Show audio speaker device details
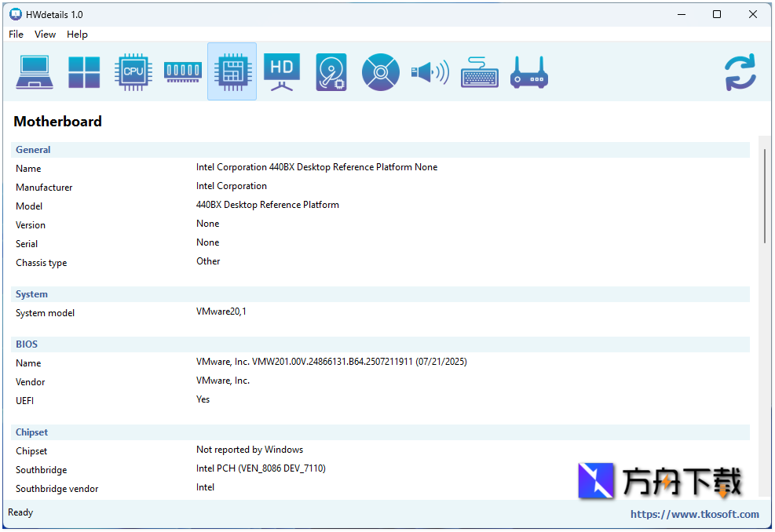The width and height of the screenshot is (775, 532). pos(430,72)
